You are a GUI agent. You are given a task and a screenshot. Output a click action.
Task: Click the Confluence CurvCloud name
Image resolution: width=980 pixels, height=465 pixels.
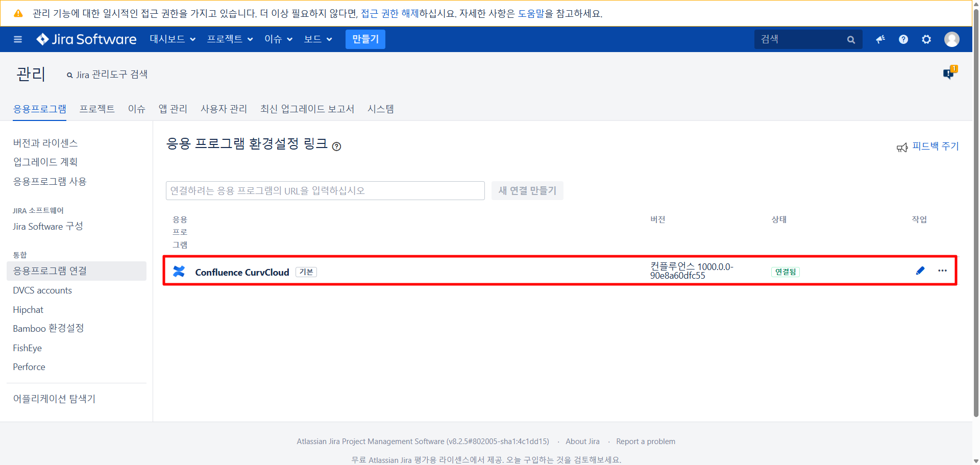242,272
